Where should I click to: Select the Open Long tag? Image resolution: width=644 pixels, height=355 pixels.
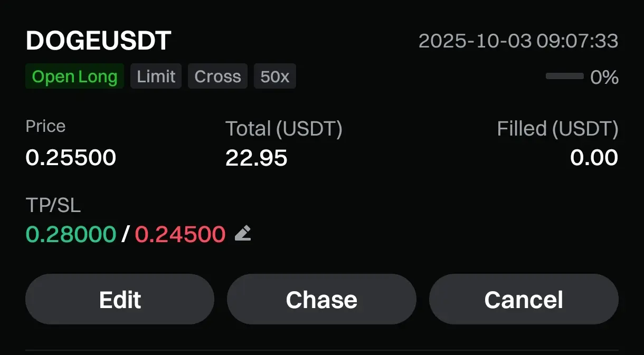click(x=74, y=76)
